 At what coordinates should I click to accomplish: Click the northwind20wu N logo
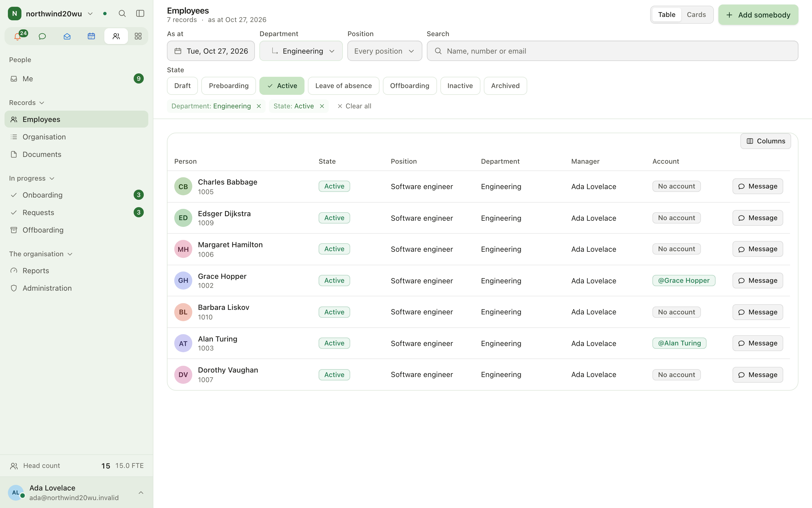tap(15, 14)
